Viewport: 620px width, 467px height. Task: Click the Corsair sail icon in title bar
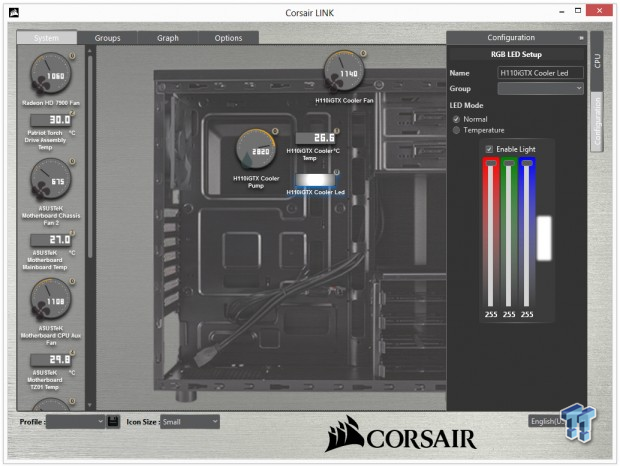(14, 13)
